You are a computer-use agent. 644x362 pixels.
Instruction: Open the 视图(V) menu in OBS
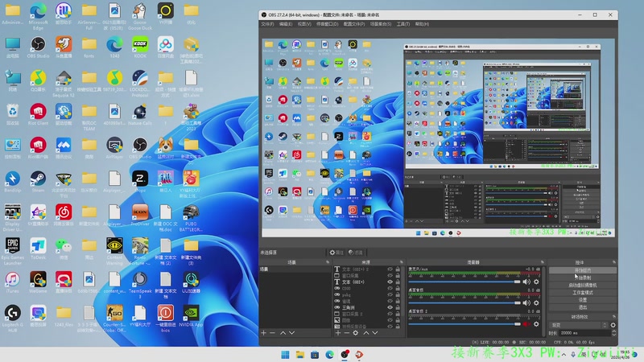tap(304, 24)
